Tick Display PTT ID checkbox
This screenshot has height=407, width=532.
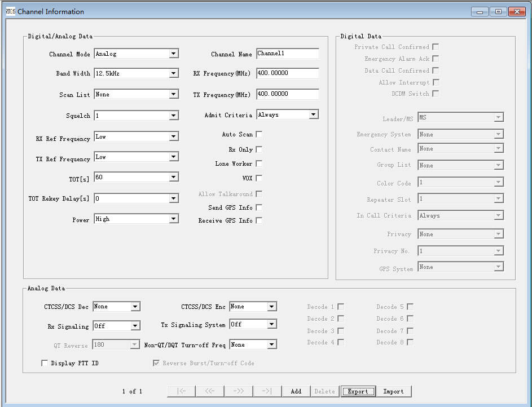point(45,364)
